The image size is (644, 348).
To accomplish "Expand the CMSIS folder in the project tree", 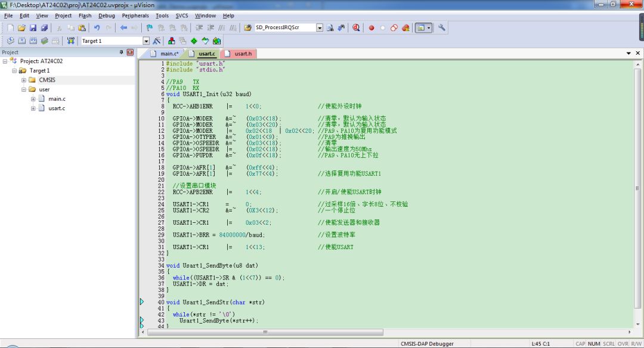I will (24, 80).
